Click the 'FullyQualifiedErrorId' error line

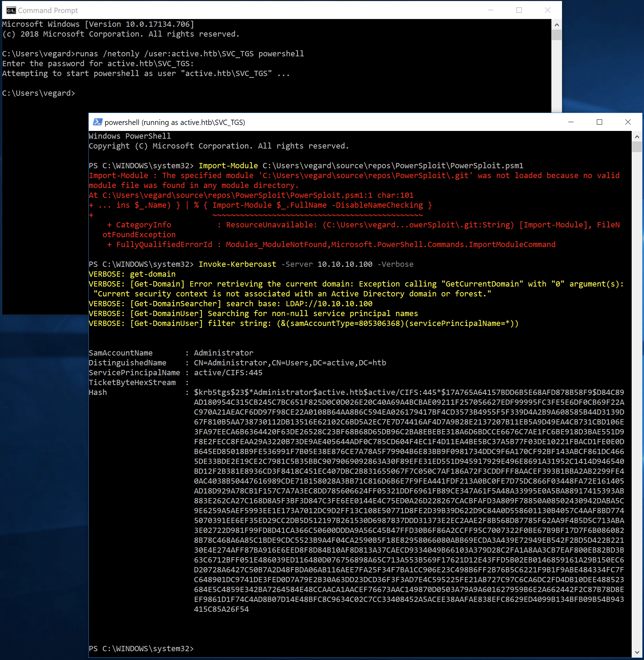click(x=331, y=245)
